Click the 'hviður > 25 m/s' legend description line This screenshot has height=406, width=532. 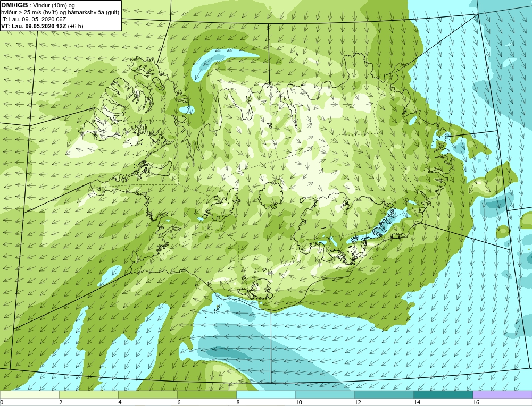(60, 13)
